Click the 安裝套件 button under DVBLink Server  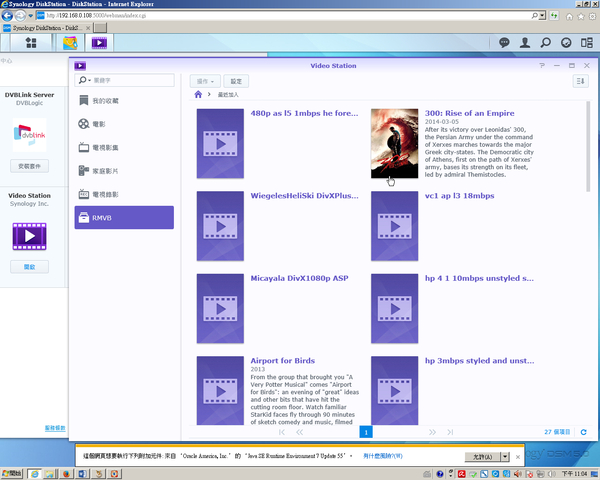(x=29, y=165)
